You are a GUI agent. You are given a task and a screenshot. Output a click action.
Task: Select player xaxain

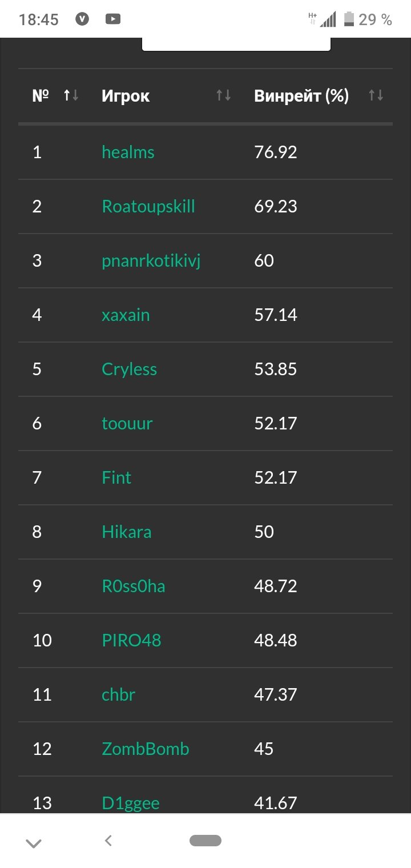point(126,315)
